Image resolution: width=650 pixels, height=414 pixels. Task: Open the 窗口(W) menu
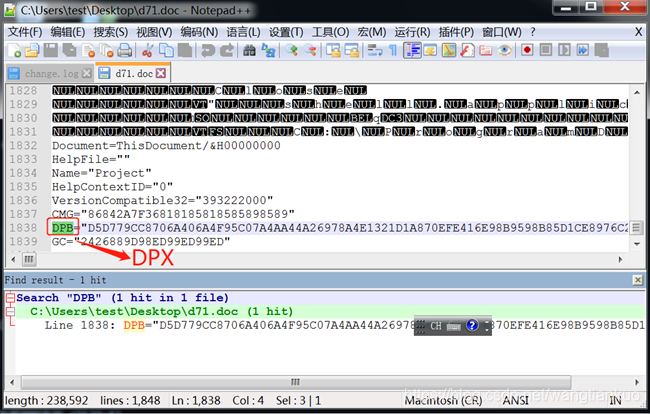point(502,32)
